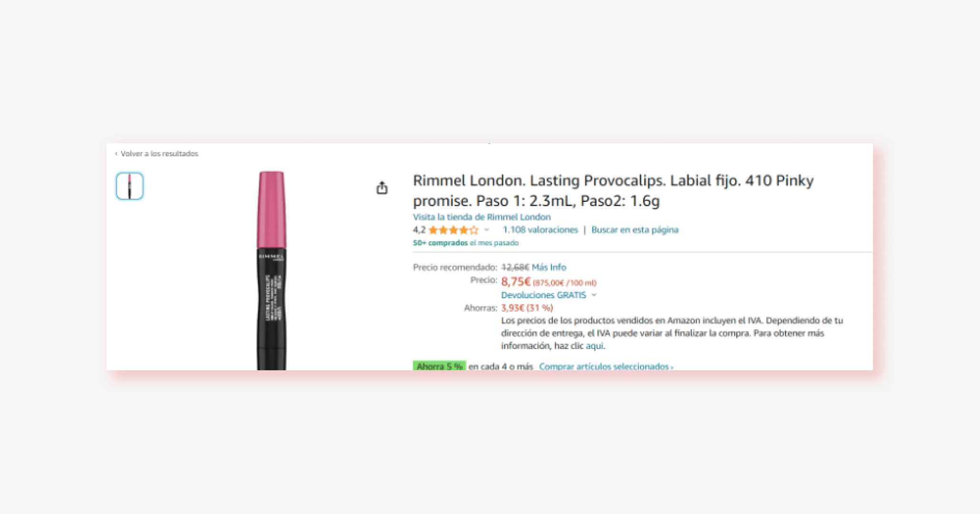The image size is (980, 514).
Task: Expand the 'Devoluciones GRATIS' dropdown
Action: coord(543,295)
